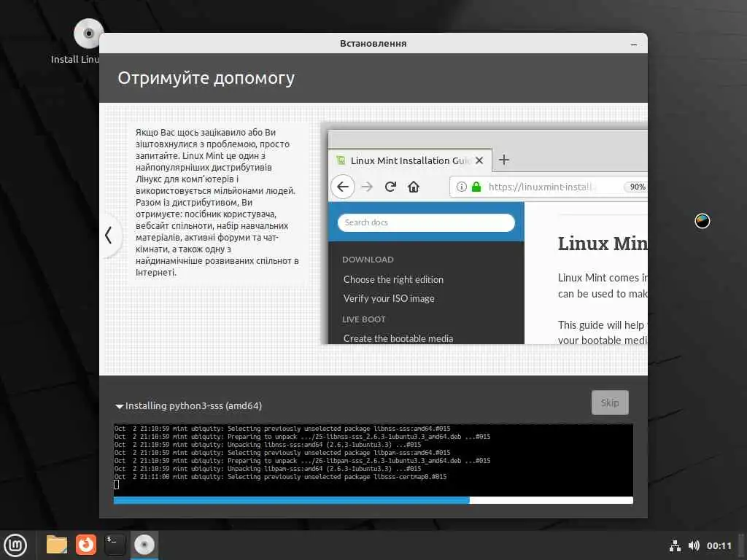Open the clock showing 00:11
Viewport: 747px width, 560px height.
pos(719,545)
